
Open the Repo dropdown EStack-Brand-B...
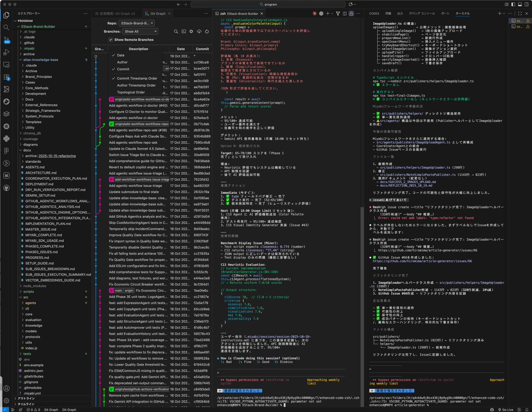pyautogui.click(x=137, y=23)
